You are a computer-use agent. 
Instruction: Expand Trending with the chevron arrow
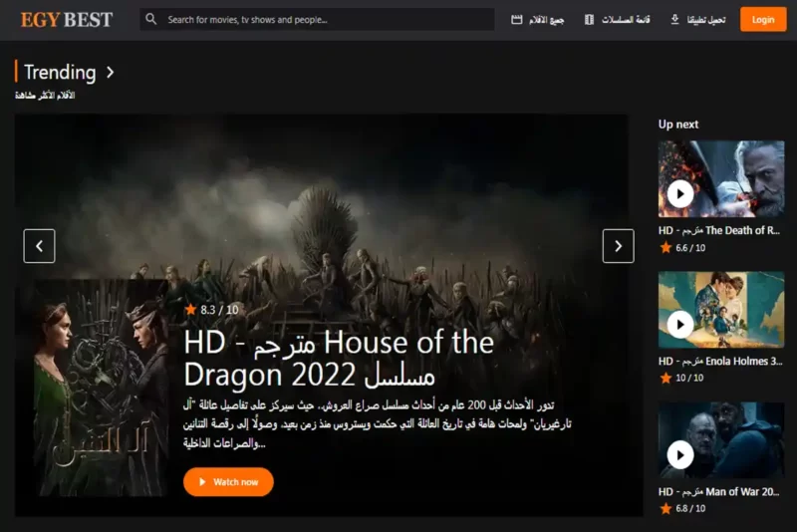pyautogui.click(x=111, y=72)
